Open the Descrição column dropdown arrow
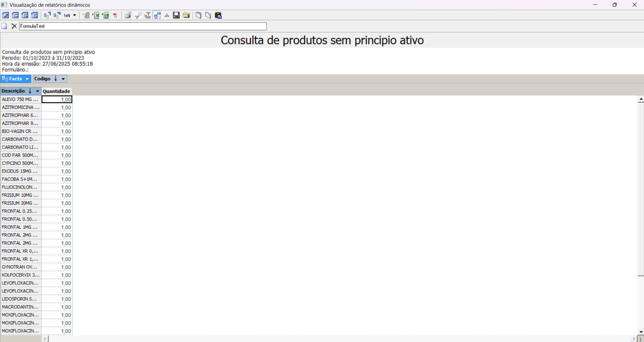The height and width of the screenshot is (342, 644). (38, 91)
